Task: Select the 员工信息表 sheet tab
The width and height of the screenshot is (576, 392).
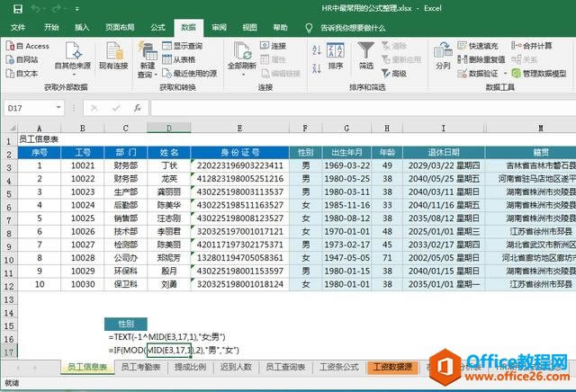Action: tap(87, 367)
